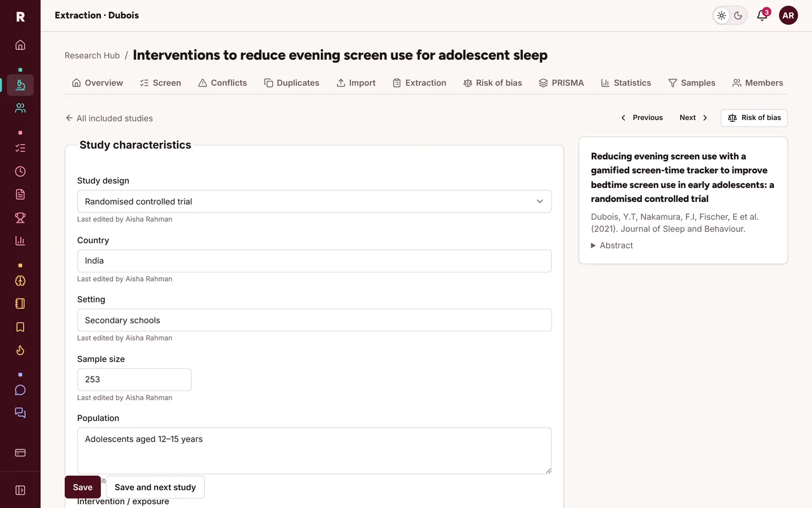Open the flame icon in the sidebar
The image size is (812, 508).
coord(20,350)
